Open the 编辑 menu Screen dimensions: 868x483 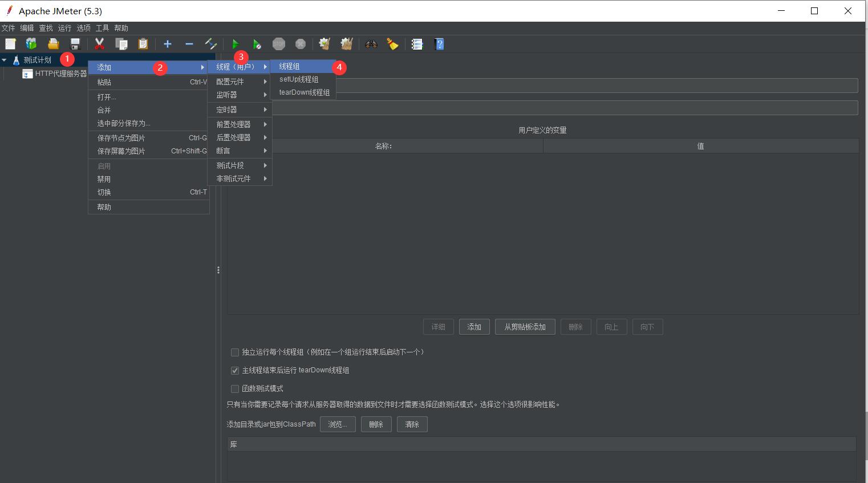(27, 28)
